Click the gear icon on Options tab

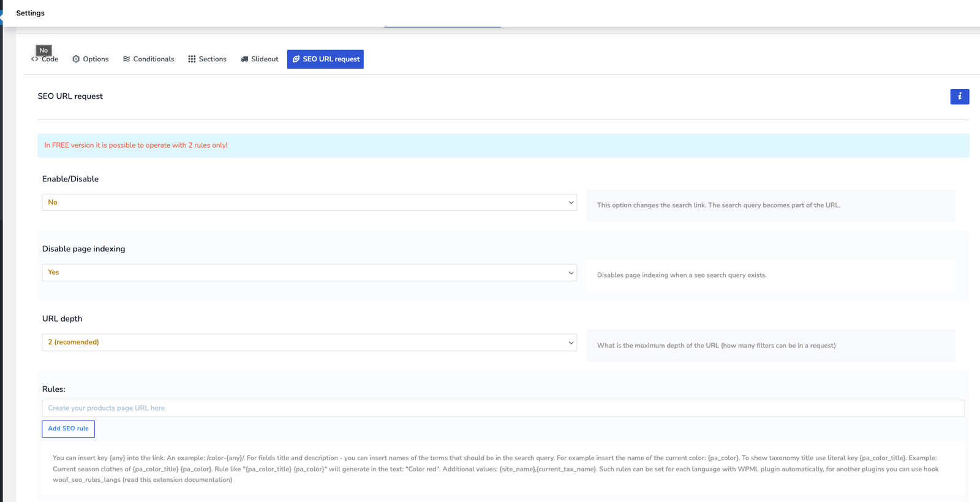coord(76,59)
